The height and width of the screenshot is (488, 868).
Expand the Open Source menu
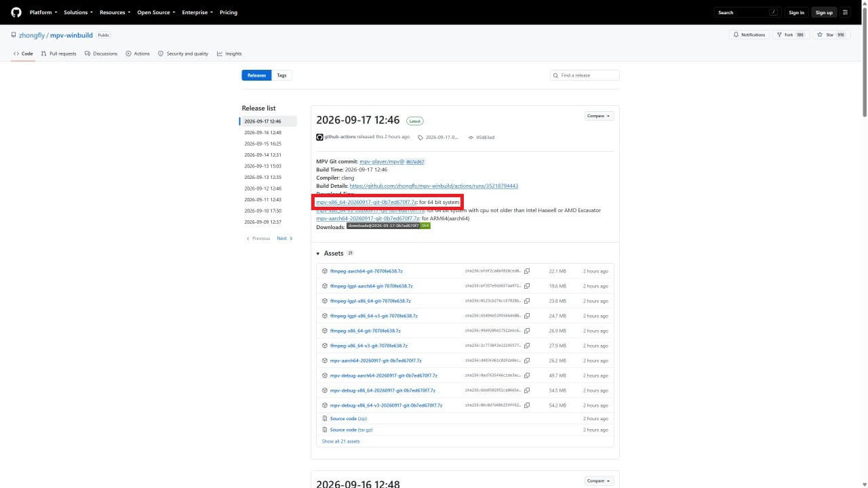tap(156, 12)
